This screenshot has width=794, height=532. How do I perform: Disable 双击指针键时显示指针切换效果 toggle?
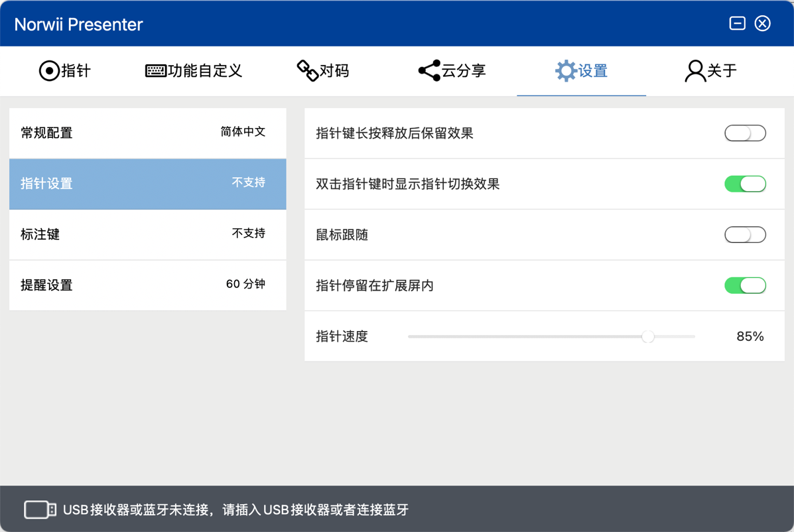pos(745,184)
